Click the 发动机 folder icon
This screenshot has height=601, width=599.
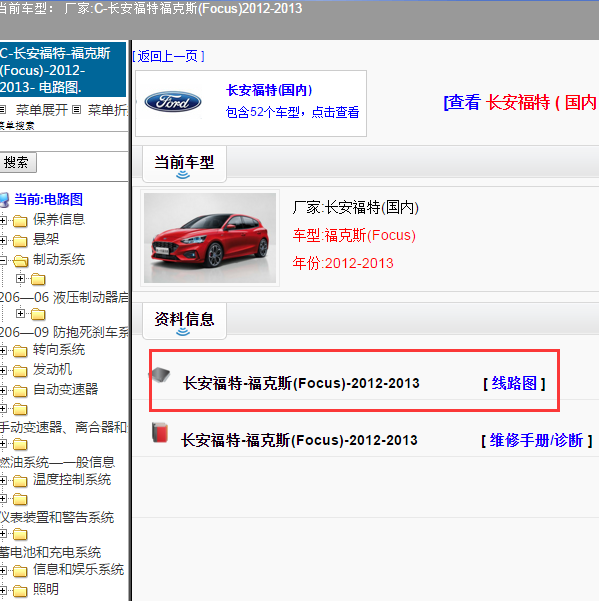point(20,371)
